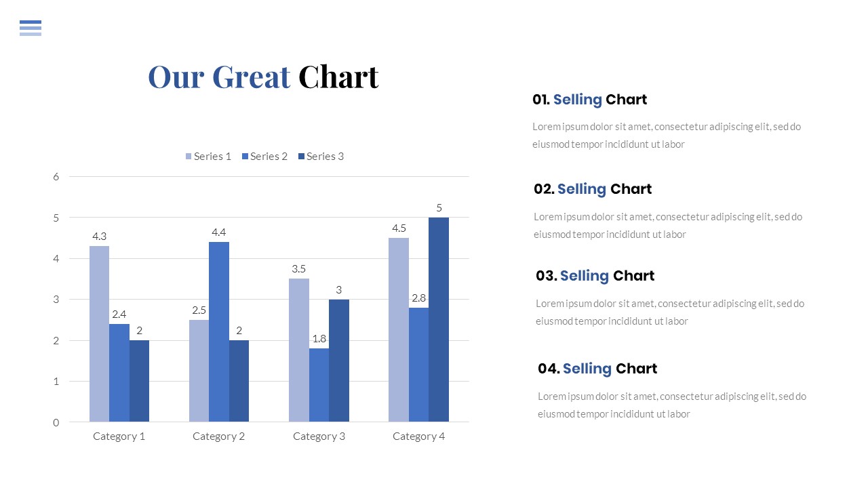Click the Category 1 axis label

click(x=119, y=436)
